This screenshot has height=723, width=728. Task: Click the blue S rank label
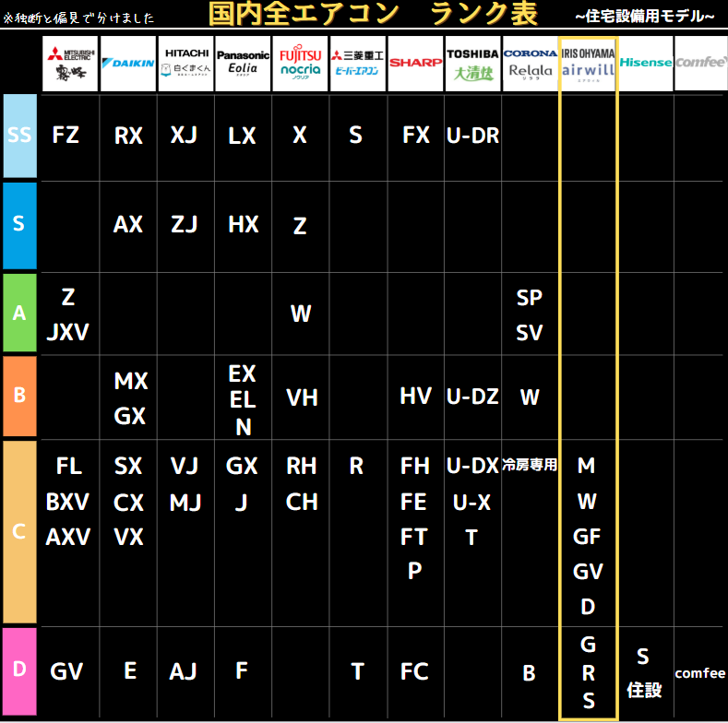click(x=20, y=226)
